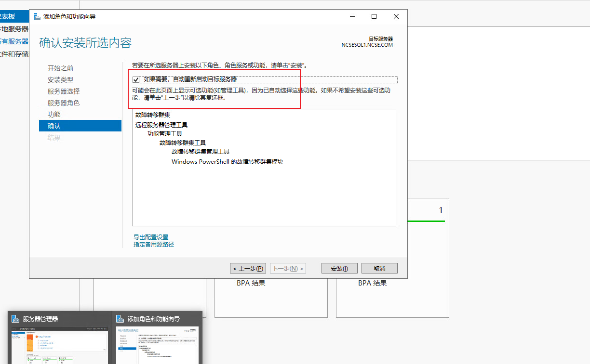This screenshot has width=590, height=364.
Task: Click the 服务器管理器 icon in the taskbar preview
Action: [15, 319]
